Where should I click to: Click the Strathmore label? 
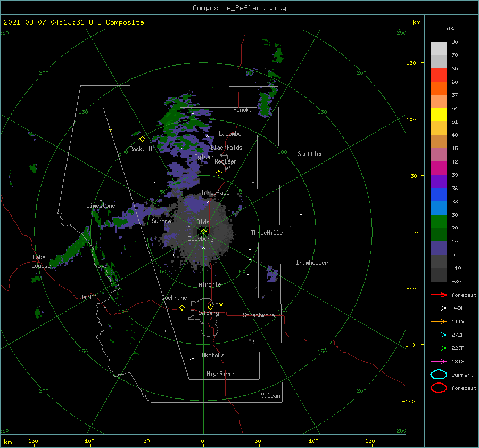pos(259,315)
